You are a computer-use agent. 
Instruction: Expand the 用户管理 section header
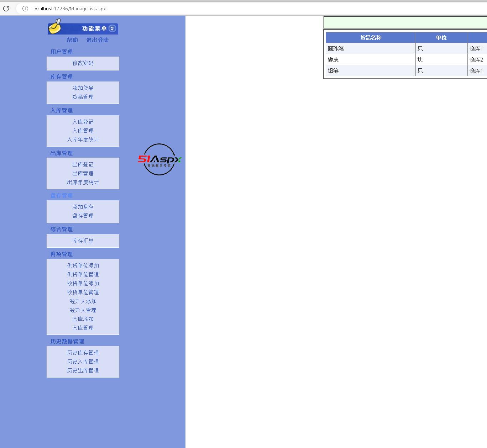tap(62, 52)
